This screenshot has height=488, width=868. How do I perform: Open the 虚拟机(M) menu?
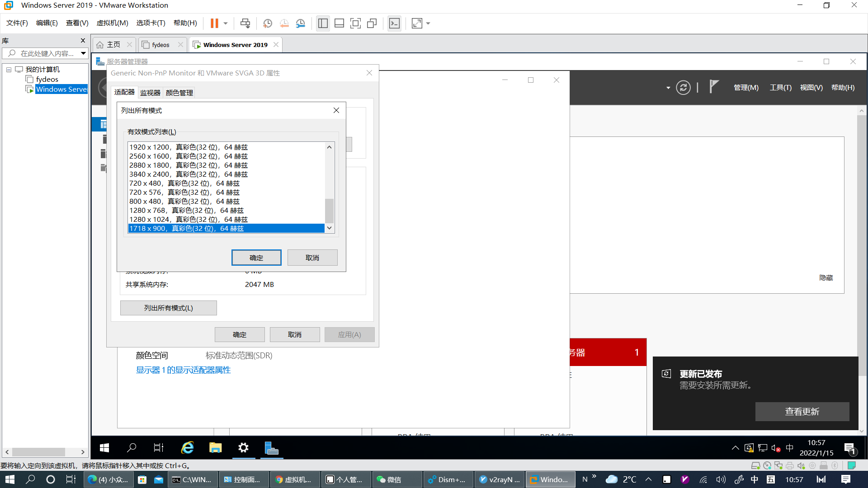[x=112, y=23]
